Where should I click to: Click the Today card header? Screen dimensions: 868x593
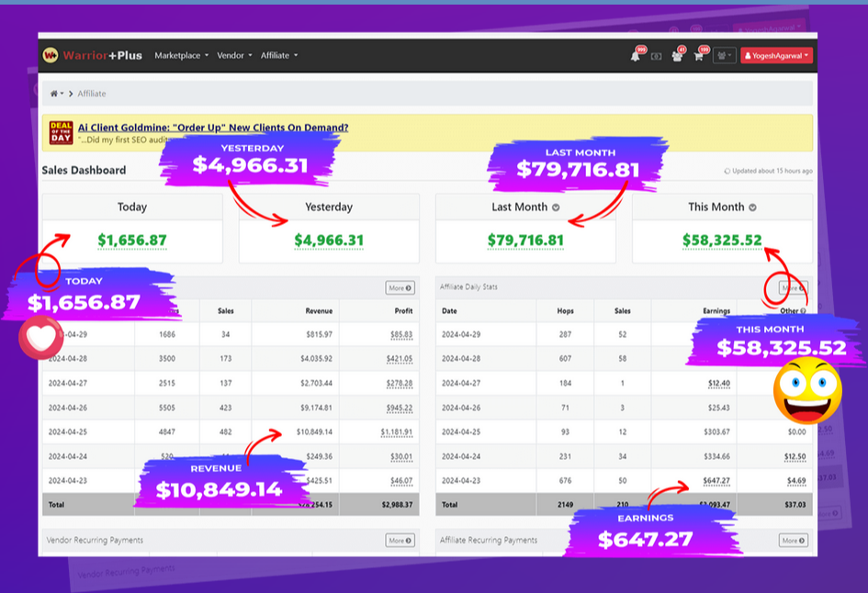(132, 207)
